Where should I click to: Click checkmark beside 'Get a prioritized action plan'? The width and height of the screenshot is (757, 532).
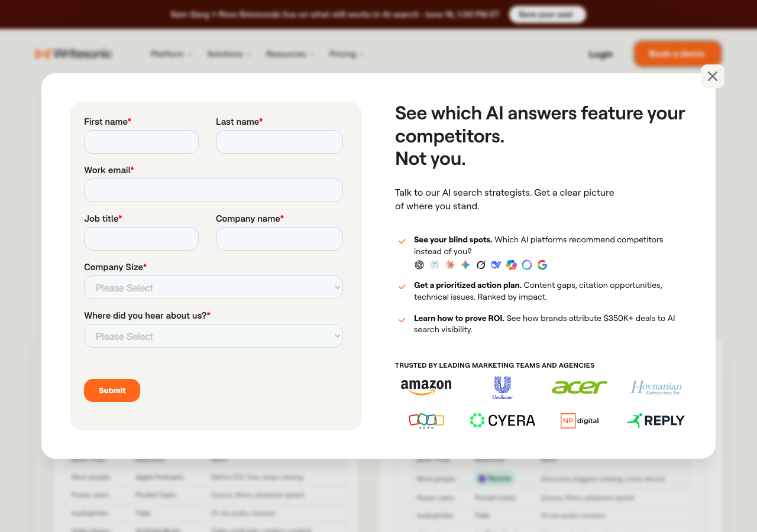click(402, 286)
